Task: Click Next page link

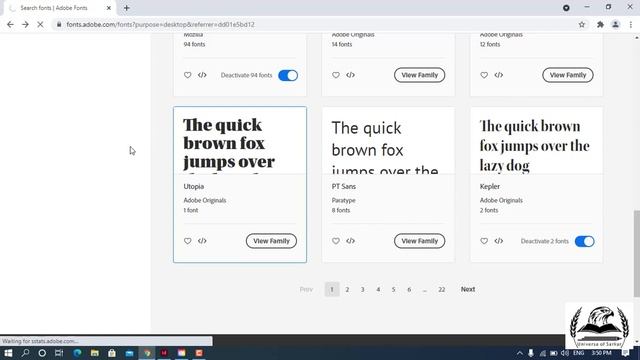Action: click(468, 289)
